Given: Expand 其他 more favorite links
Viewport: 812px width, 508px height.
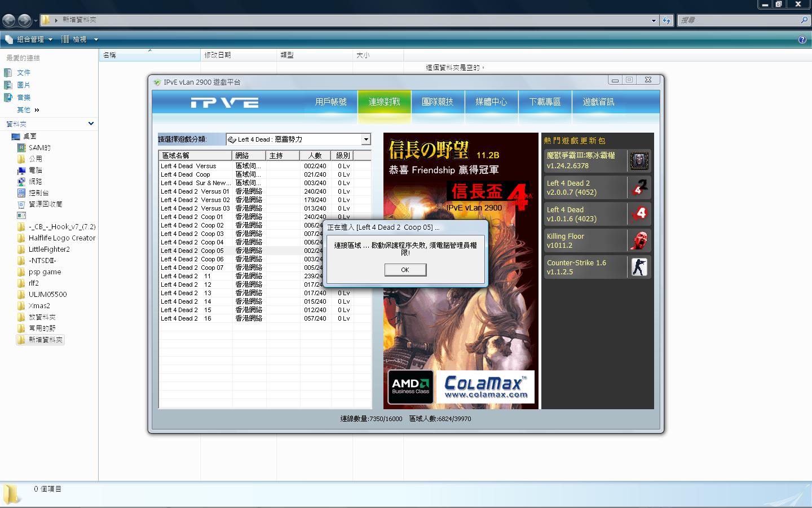Looking at the screenshot, I should pos(28,110).
